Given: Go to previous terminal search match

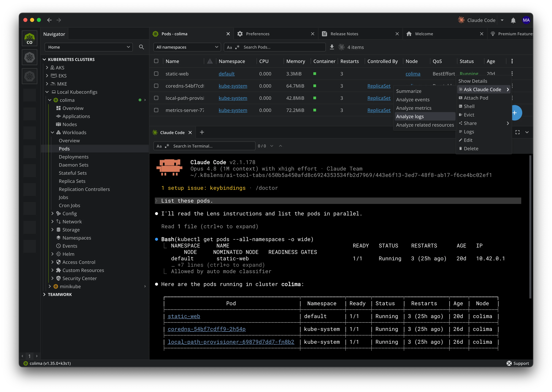Looking at the screenshot, I should point(280,146).
